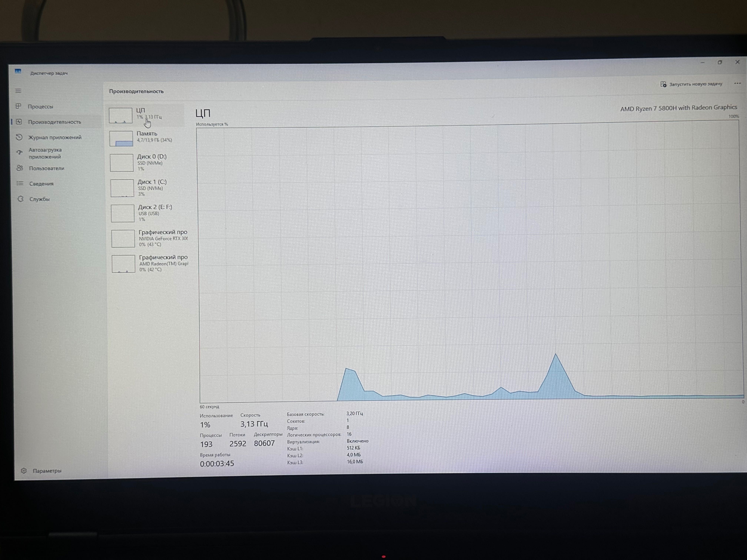
Task: Go to Автозагрузка приложений page
Action: click(x=45, y=153)
